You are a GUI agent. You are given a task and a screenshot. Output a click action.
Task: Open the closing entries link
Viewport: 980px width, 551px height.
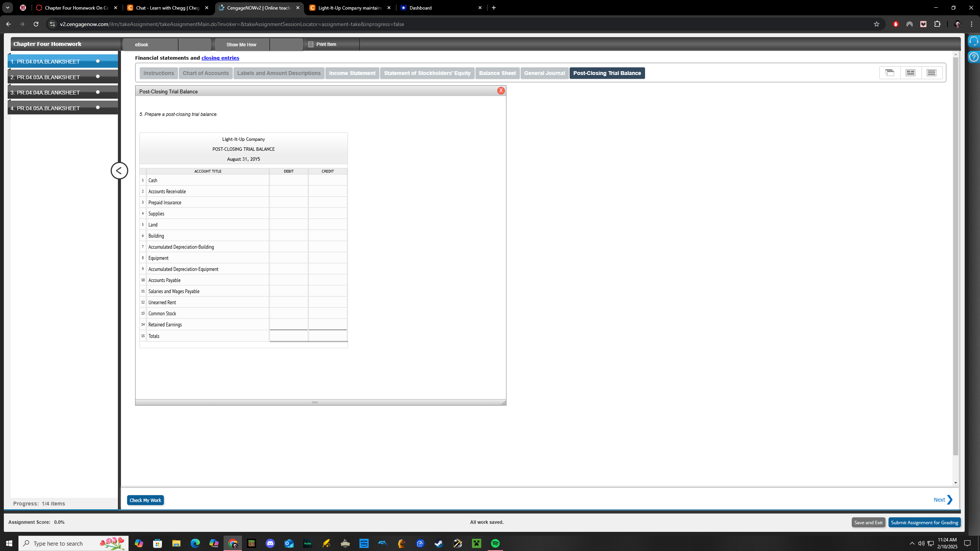[220, 58]
